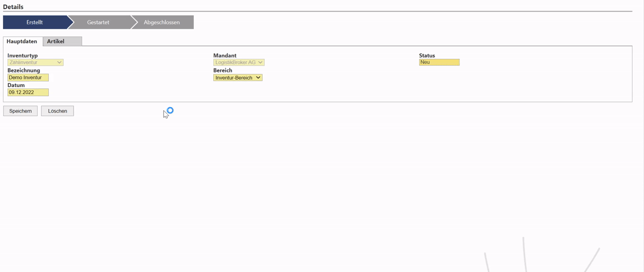
Task: Select the Erstellt workflow step
Action: [35, 22]
